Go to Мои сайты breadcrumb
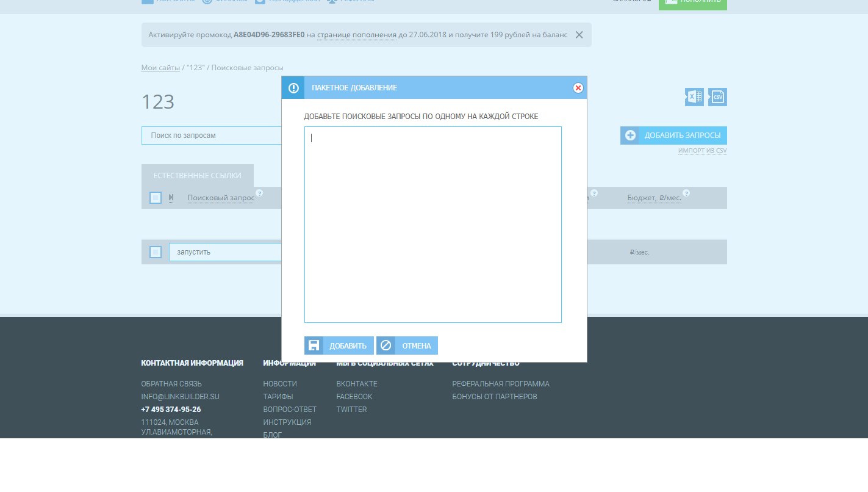 click(160, 68)
